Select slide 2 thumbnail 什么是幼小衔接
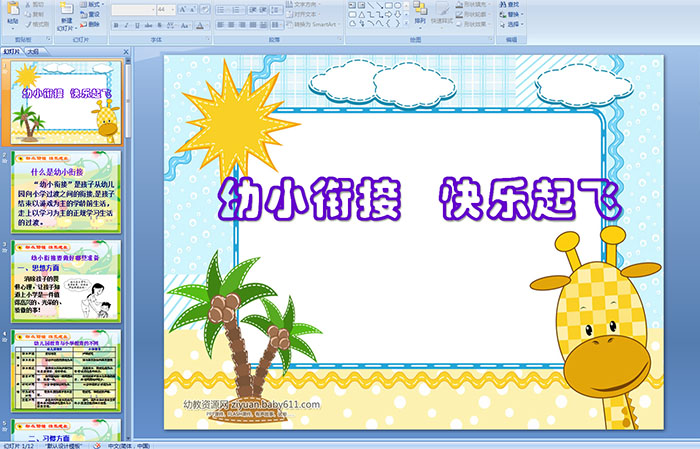Viewport: 700px width, 449px height. [x=66, y=192]
